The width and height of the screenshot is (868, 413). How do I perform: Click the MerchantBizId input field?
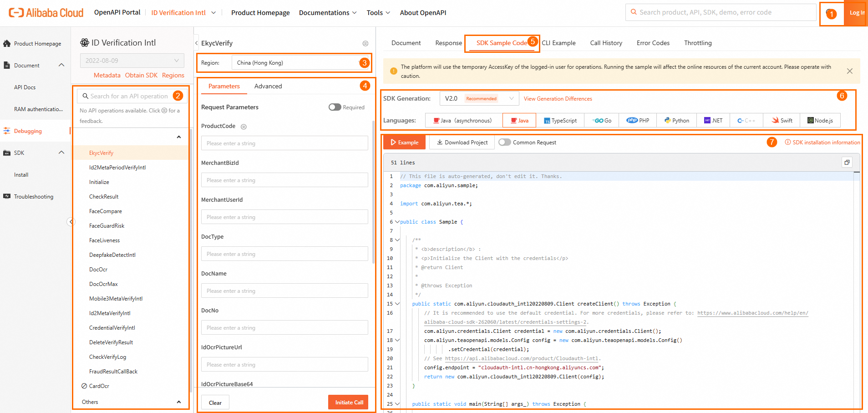[x=284, y=180]
